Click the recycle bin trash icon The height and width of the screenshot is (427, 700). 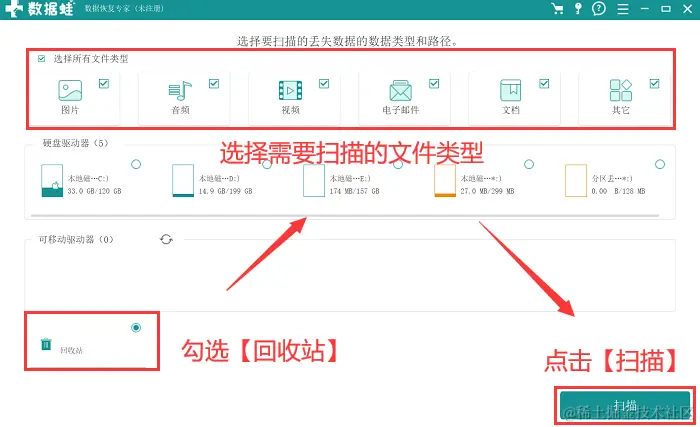46,344
